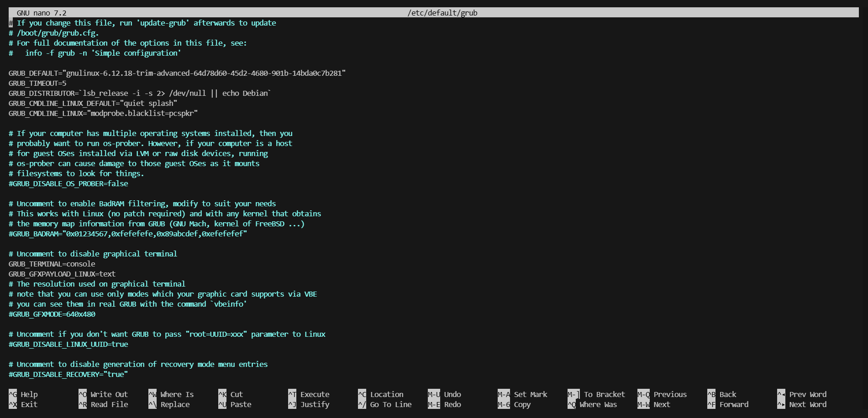
Task: Click the /etc/default/grub file title
Action: point(442,13)
